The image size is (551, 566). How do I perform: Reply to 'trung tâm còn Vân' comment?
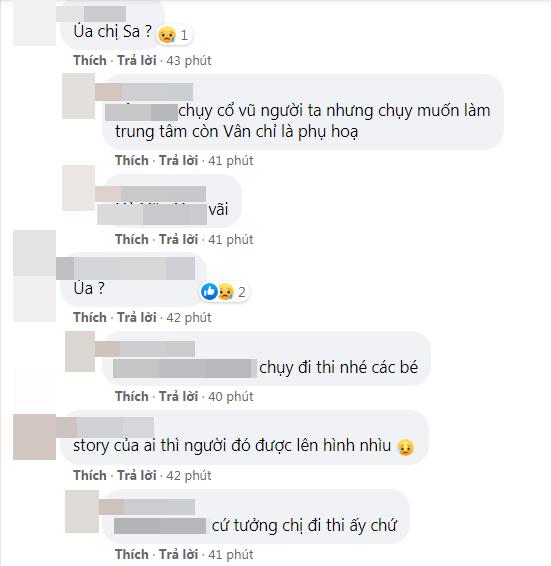[179, 160]
